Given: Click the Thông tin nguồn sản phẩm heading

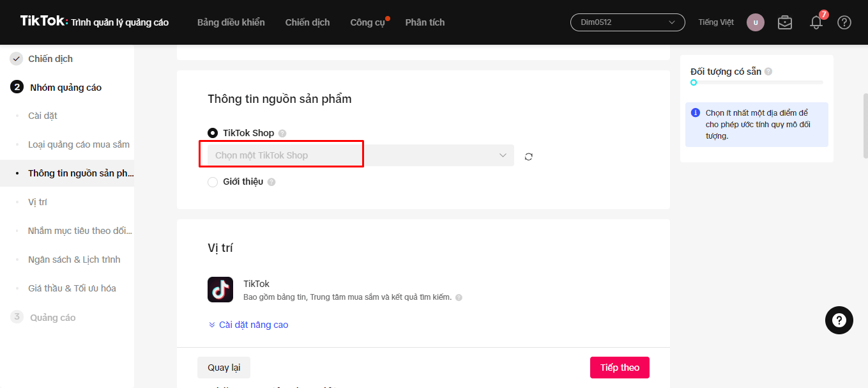Looking at the screenshot, I should tap(280, 99).
